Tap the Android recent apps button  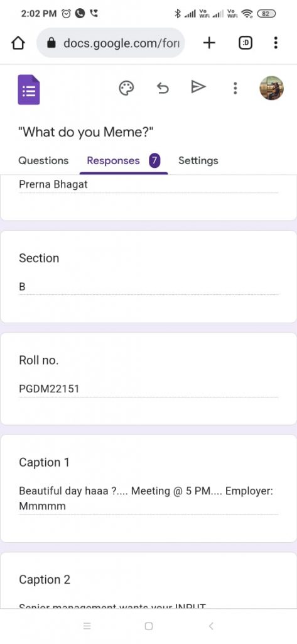87,626
